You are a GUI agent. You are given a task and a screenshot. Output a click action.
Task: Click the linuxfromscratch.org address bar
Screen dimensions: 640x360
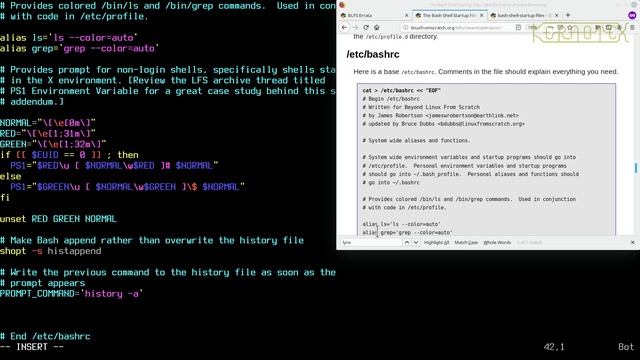click(x=455, y=27)
